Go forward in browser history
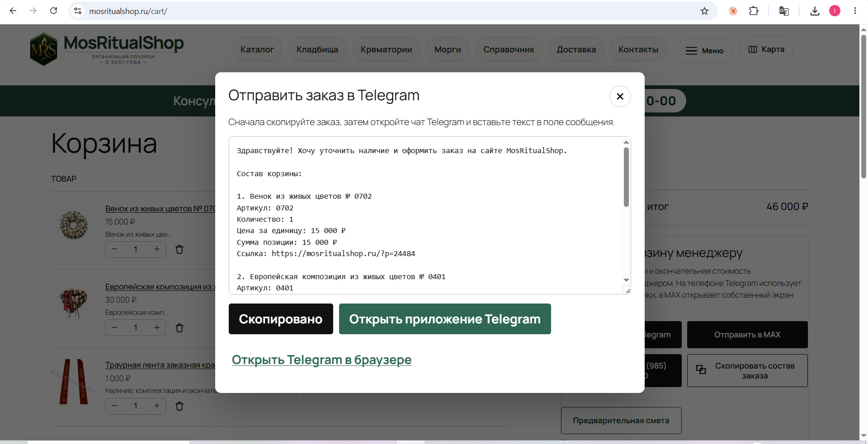Screen dimensions: 868x444 pyautogui.click(x=33, y=11)
